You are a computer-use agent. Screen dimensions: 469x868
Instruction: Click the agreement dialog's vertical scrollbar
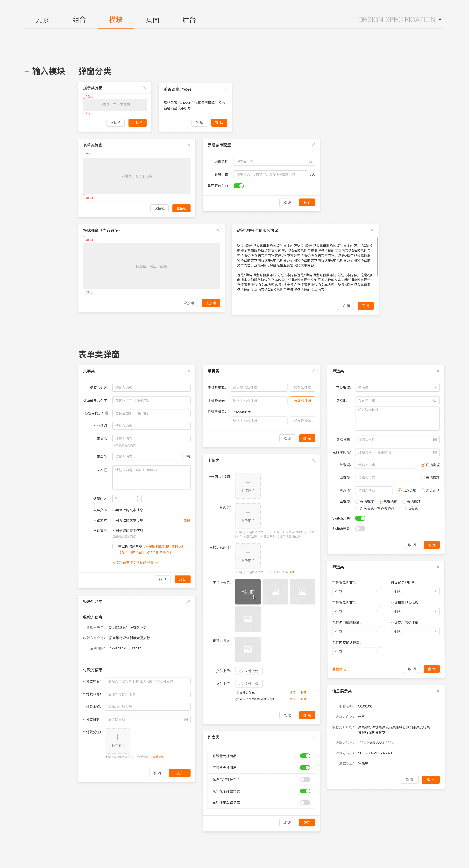tap(377, 257)
